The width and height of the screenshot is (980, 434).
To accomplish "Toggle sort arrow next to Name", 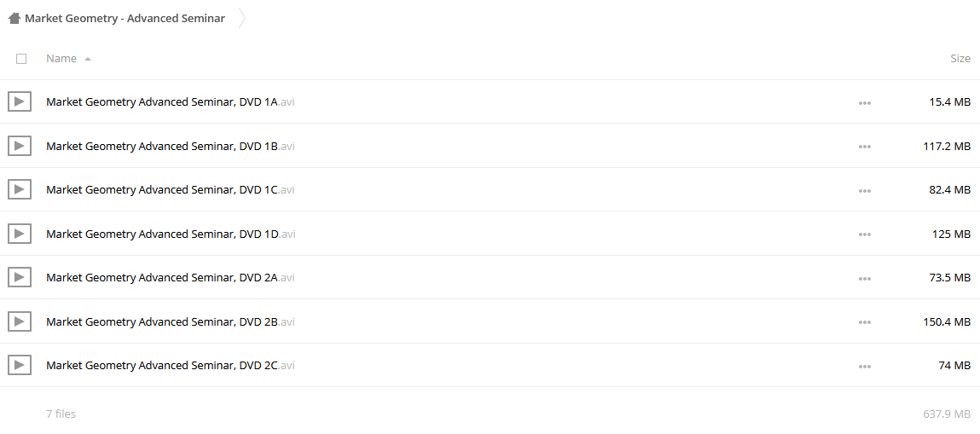I will pos(88,59).
